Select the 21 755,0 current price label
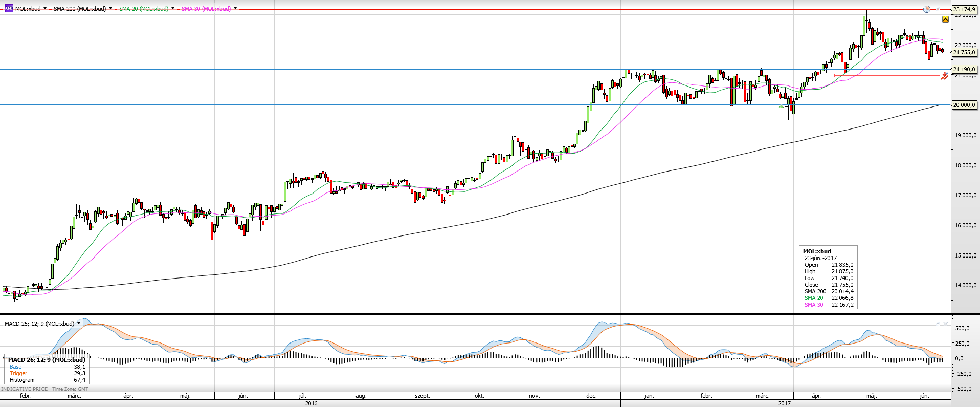The width and height of the screenshot is (980, 407). (x=964, y=52)
